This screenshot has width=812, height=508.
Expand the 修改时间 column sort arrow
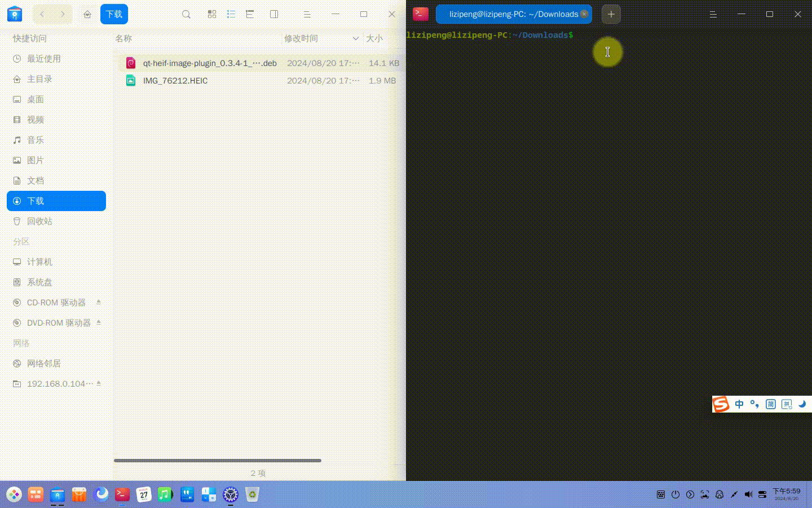coord(356,38)
